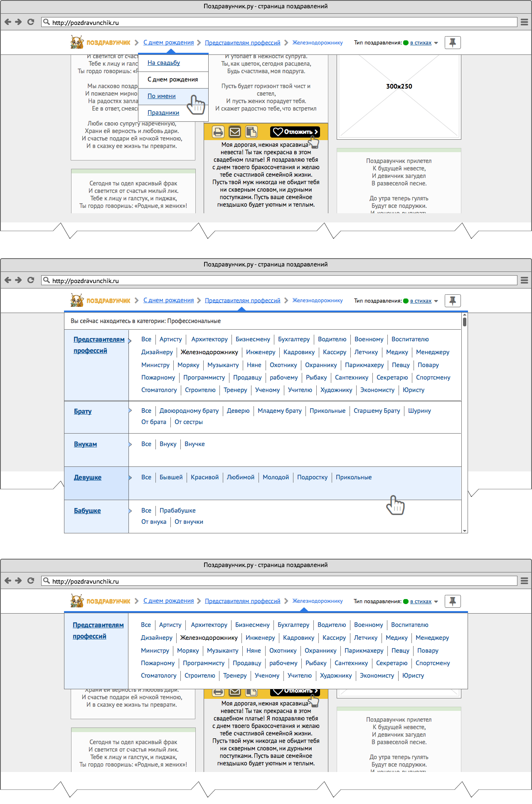Click the 'От сестры' link
Screen dimensions: 532x804
[x=189, y=422]
